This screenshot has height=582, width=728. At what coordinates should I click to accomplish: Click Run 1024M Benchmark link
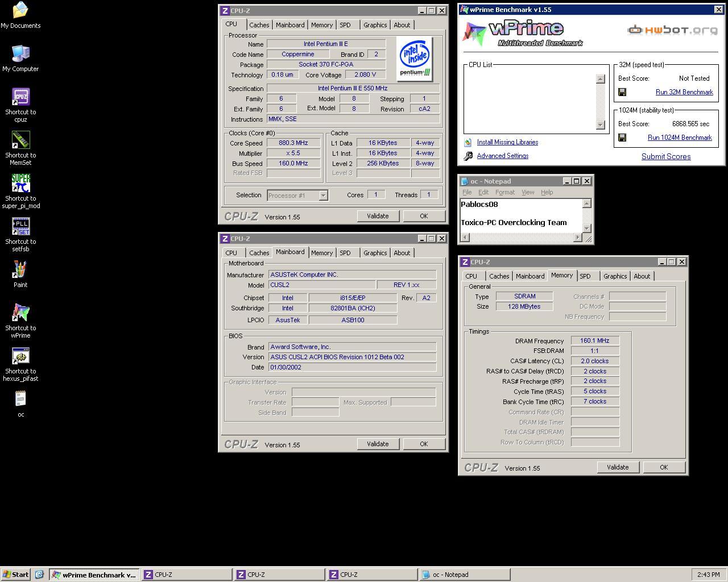(x=680, y=138)
